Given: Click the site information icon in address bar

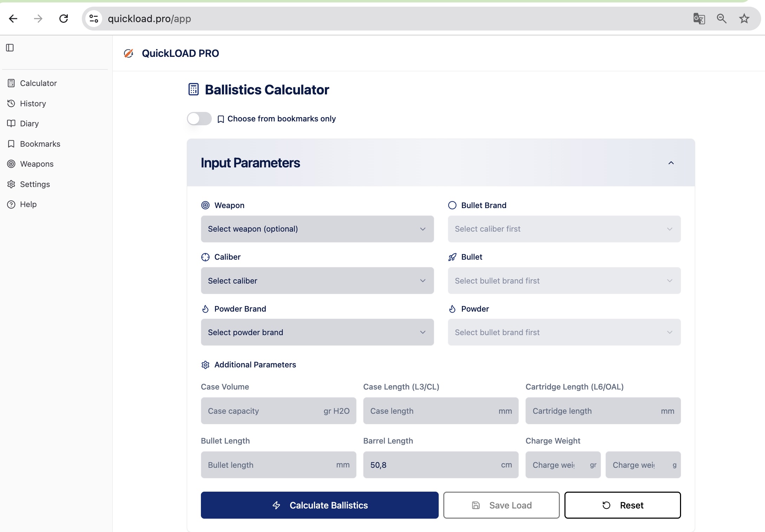Looking at the screenshot, I should [94, 19].
